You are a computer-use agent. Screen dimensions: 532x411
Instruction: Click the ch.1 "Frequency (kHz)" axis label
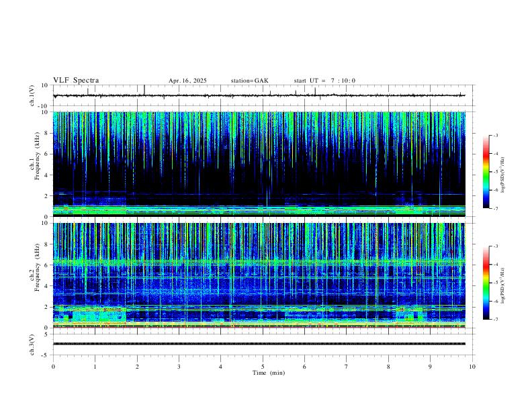pyautogui.click(x=37, y=156)
